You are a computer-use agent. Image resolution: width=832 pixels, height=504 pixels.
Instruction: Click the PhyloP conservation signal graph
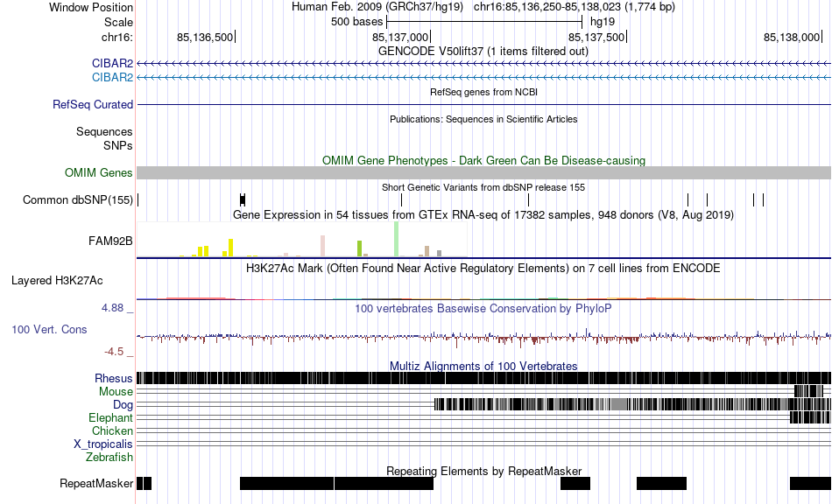pyautogui.click(x=483, y=337)
